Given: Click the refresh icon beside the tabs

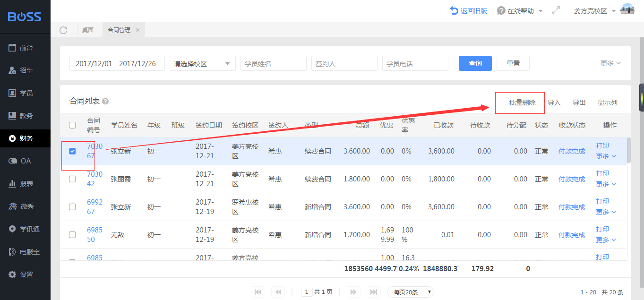Looking at the screenshot, I should (x=63, y=30).
